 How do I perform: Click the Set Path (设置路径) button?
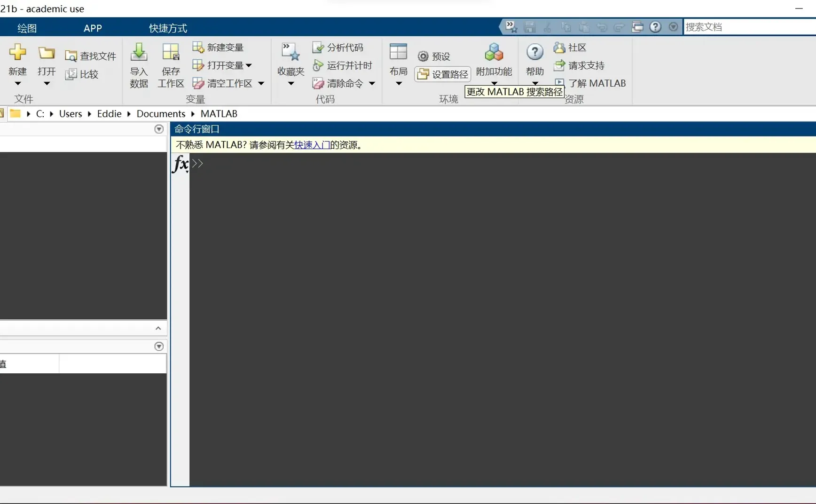click(442, 74)
